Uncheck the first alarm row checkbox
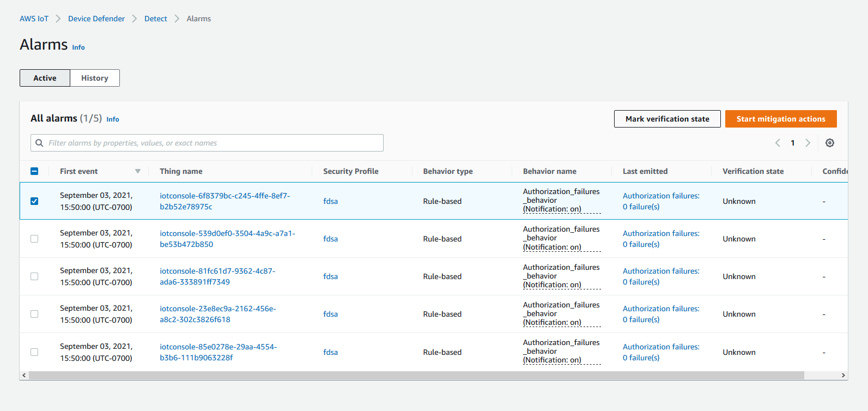The image size is (868, 411). tap(34, 201)
